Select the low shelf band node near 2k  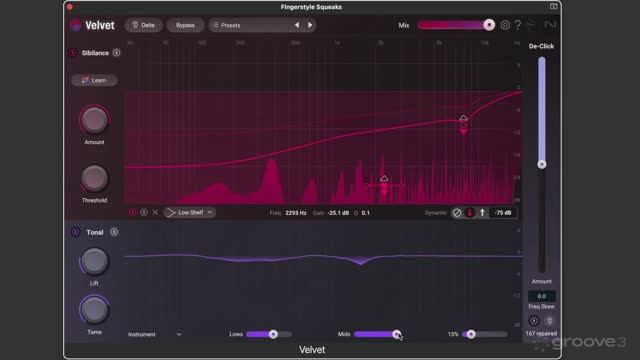pos(384,186)
